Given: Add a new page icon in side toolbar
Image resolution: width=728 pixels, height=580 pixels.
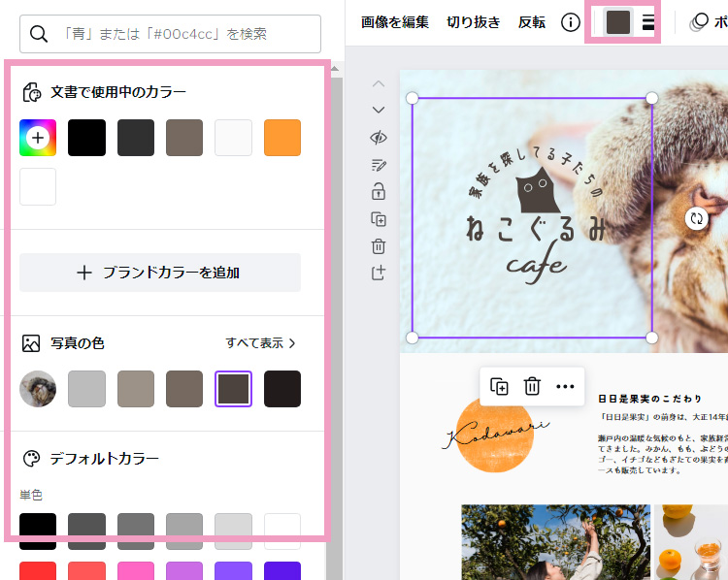Looking at the screenshot, I should [379, 273].
